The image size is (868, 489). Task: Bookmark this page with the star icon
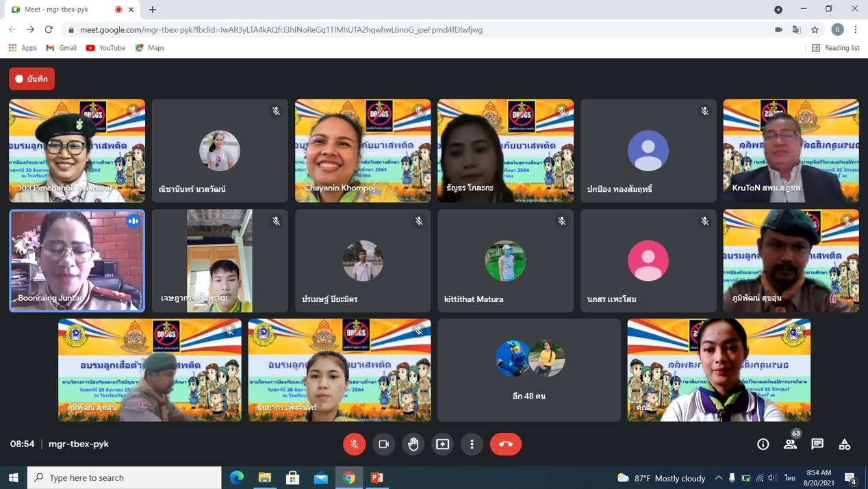[x=815, y=29]
